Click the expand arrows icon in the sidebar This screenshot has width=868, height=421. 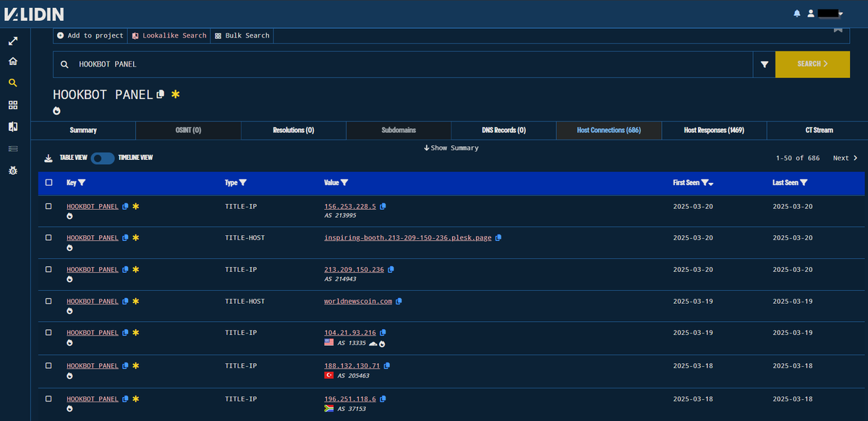coord(13,41)
